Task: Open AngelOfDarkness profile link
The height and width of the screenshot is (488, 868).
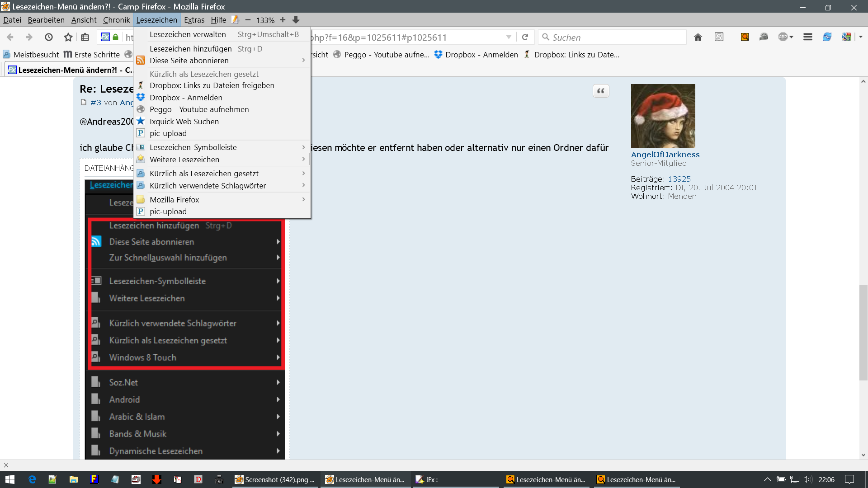Action: (x=665, y=155)
